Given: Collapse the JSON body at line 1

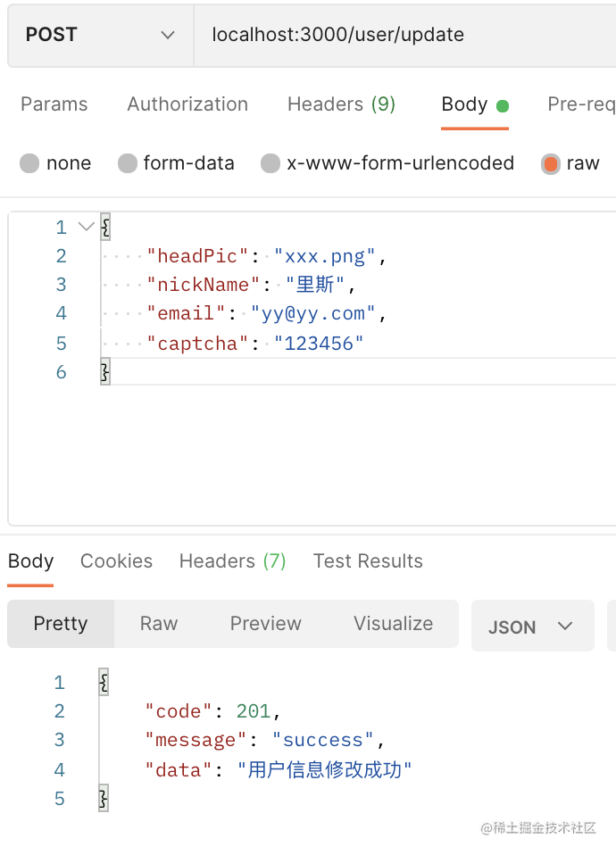Looking at the screenshot, I should coord(86,227).
